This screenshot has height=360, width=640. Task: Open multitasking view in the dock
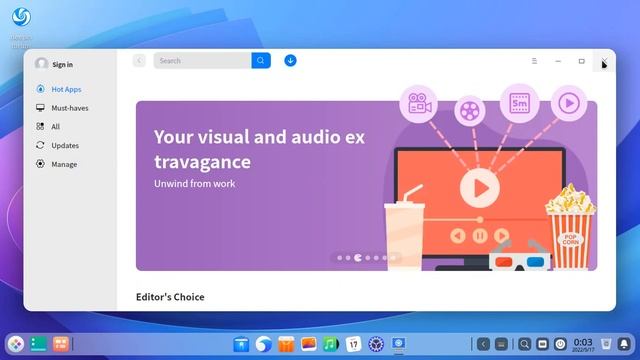(60, 344)
